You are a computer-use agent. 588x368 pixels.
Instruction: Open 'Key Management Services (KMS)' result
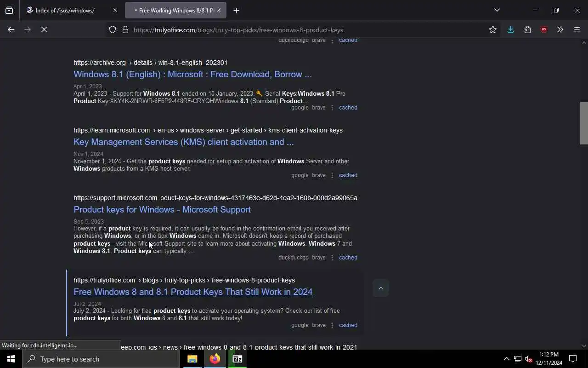coord(183,142)
